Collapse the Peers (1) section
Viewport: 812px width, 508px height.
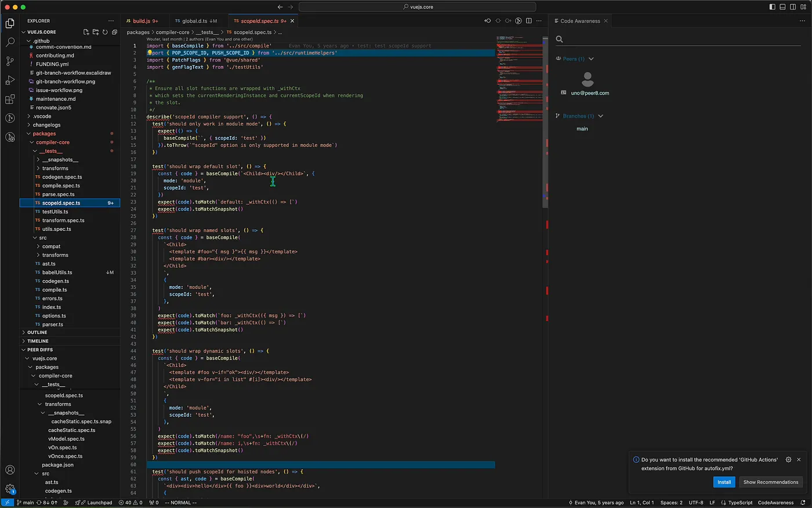pos(591,59)
